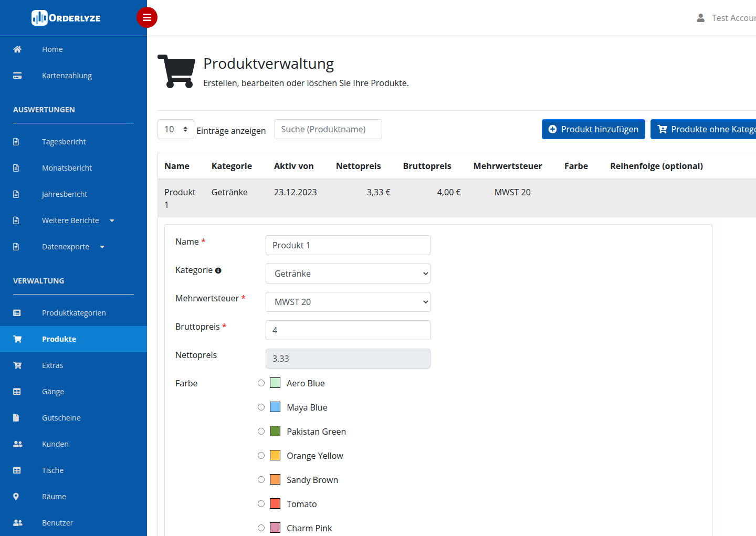This screenshot has height=536, width=756.
Task: Click the Produkt hinzufügen button
Action: (593, 129)
